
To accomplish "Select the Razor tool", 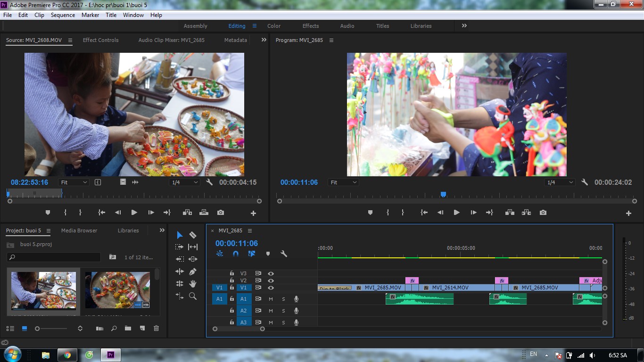I will pyautogui.click(x=193, y=235).
